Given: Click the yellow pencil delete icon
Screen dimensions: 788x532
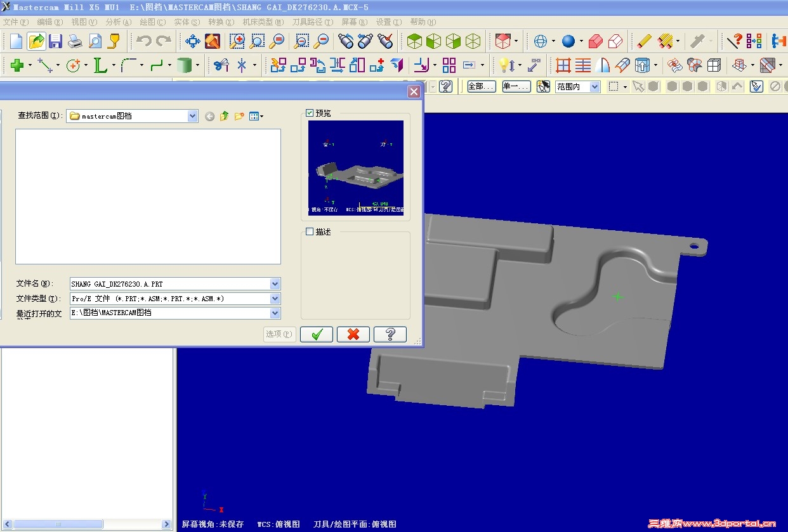Looking at the screenshot, I should [x=645, y=42].
